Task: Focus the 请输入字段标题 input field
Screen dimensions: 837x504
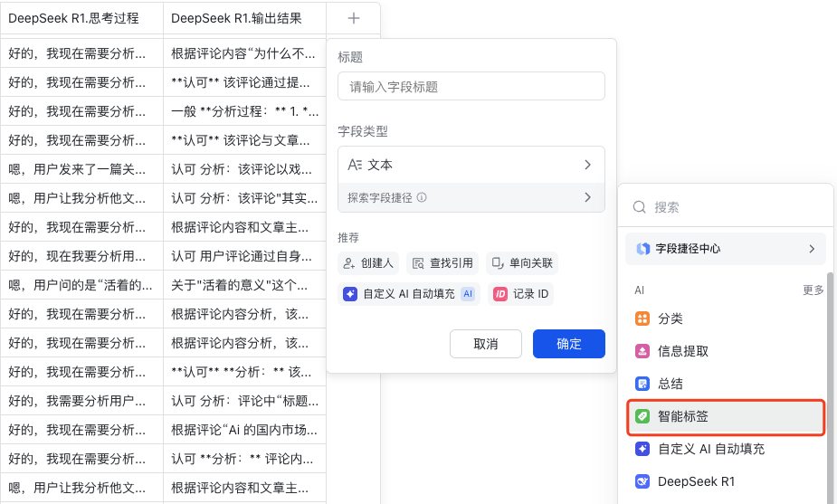Action: [x=471, y=87]
